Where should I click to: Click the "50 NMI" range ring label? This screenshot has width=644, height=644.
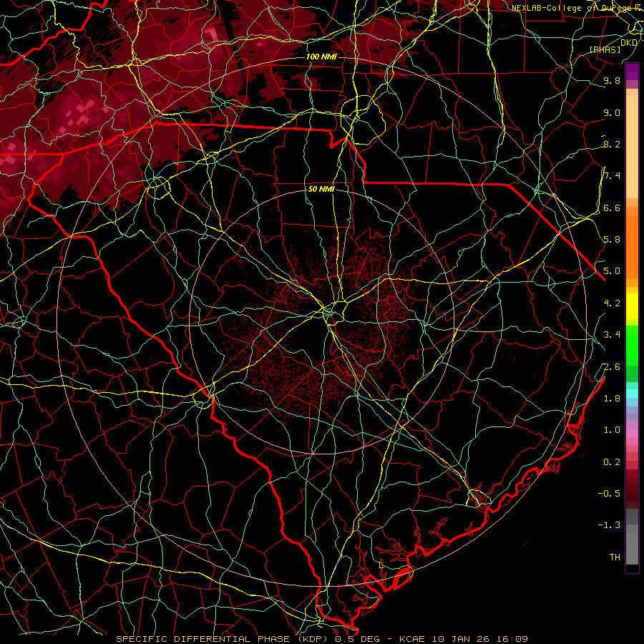[321, 190]
